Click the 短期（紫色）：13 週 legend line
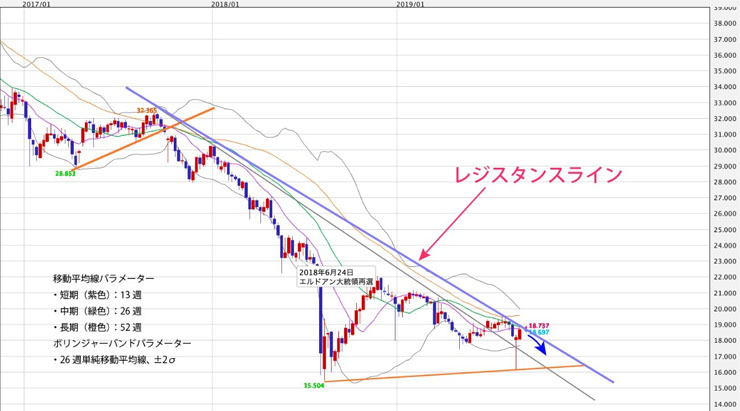Viewport: 740px width, 411px height. click(97, 295)
